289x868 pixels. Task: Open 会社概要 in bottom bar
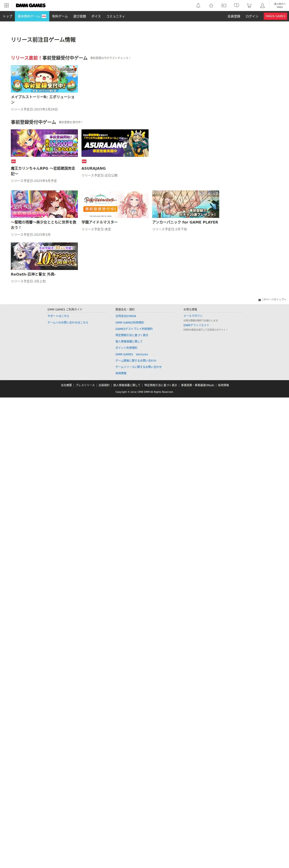pos(66,385)
